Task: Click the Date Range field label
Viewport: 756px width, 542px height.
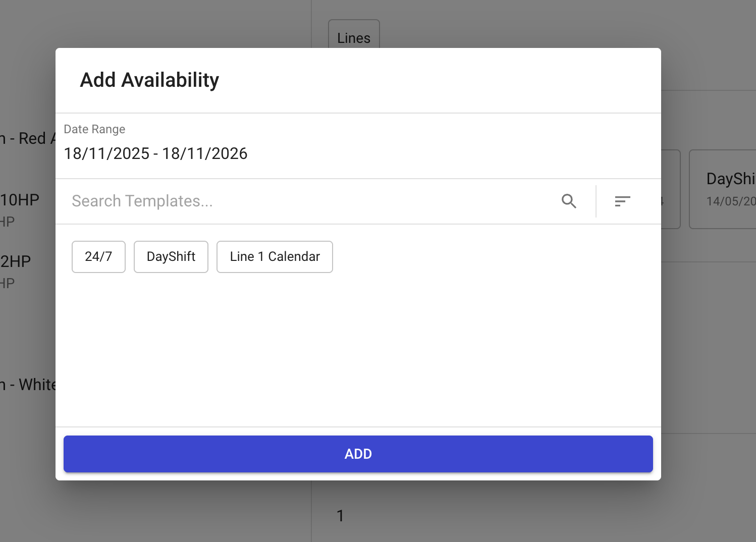Action: [x=94, y=129]
